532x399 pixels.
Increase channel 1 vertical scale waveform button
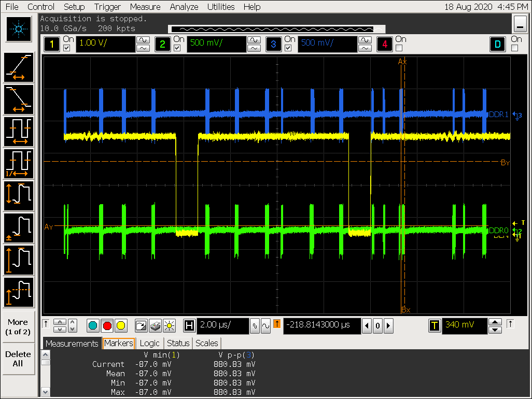pos(143,40)
